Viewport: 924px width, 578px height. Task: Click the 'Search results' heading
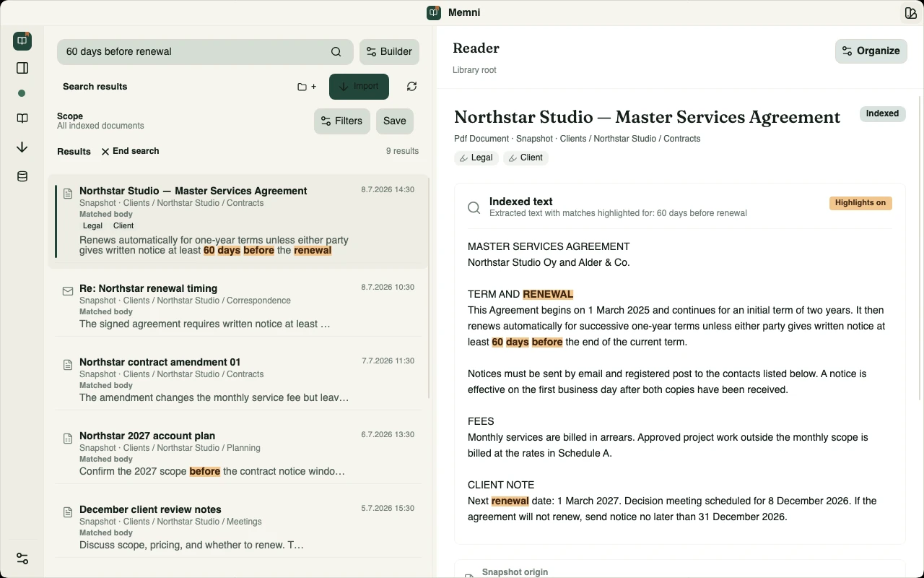95,87
